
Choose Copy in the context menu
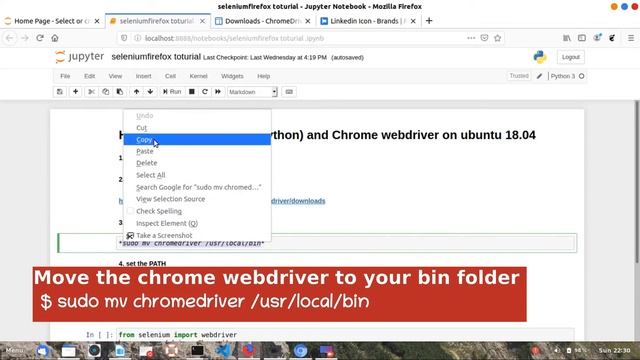pyautogui.click(x=197, y=140)
